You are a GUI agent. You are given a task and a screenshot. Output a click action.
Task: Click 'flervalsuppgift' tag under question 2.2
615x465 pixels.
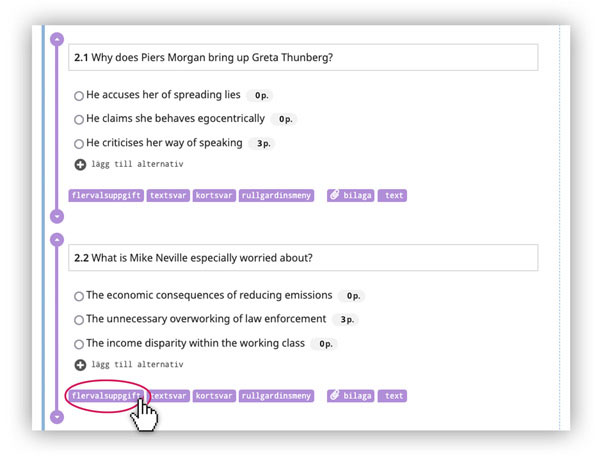pos(106,396)
